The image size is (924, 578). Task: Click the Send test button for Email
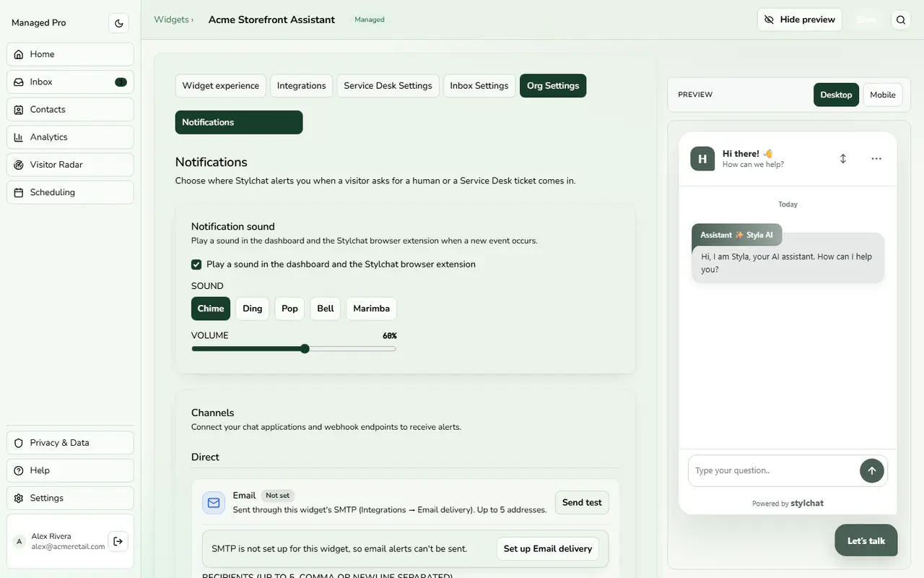[582, 503]
